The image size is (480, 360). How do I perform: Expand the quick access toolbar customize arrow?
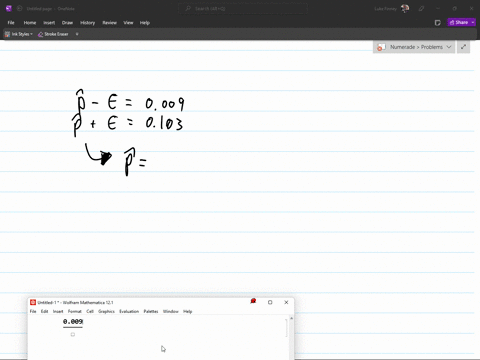77,34
